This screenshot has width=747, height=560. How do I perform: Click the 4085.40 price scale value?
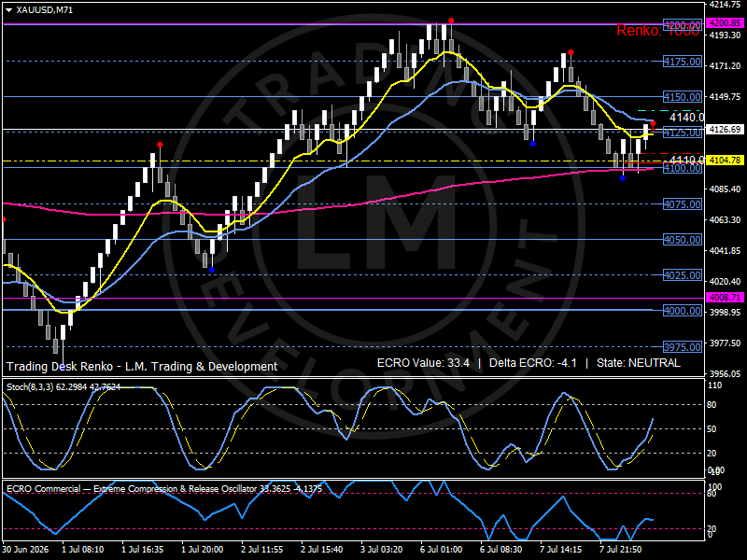[725, 189]
